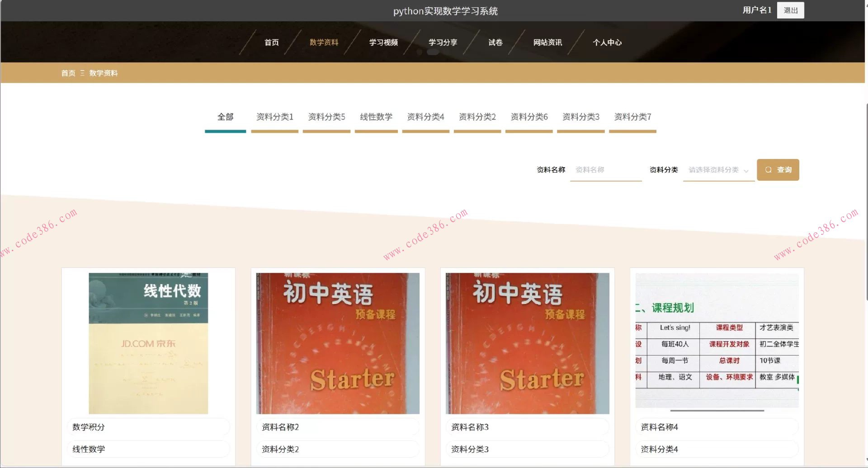Open the 数学积分 material card
This screenshot has width=868, height=468.
(x=148, y=426)
